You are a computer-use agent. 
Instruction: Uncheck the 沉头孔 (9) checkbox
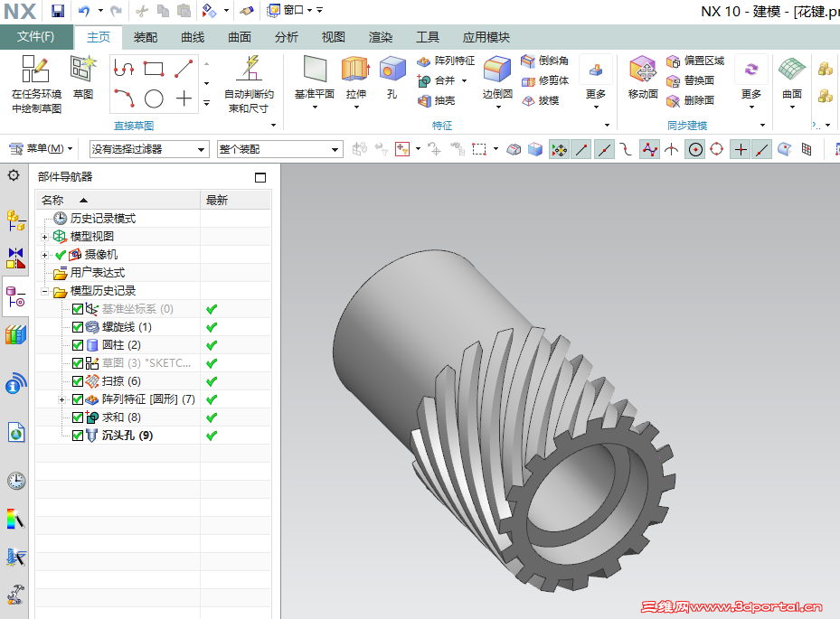pos(77,436)
